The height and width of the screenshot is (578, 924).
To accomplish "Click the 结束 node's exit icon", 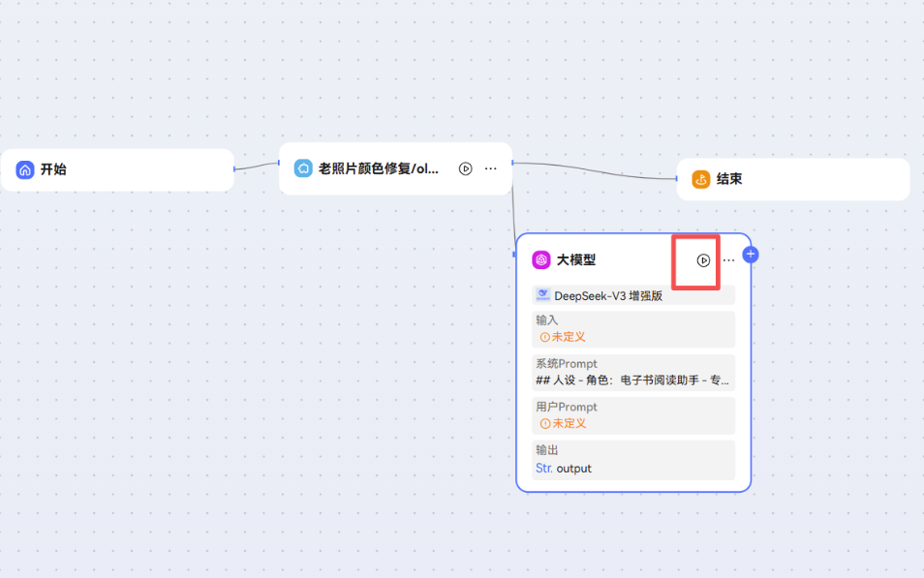I will click(699, 179).
